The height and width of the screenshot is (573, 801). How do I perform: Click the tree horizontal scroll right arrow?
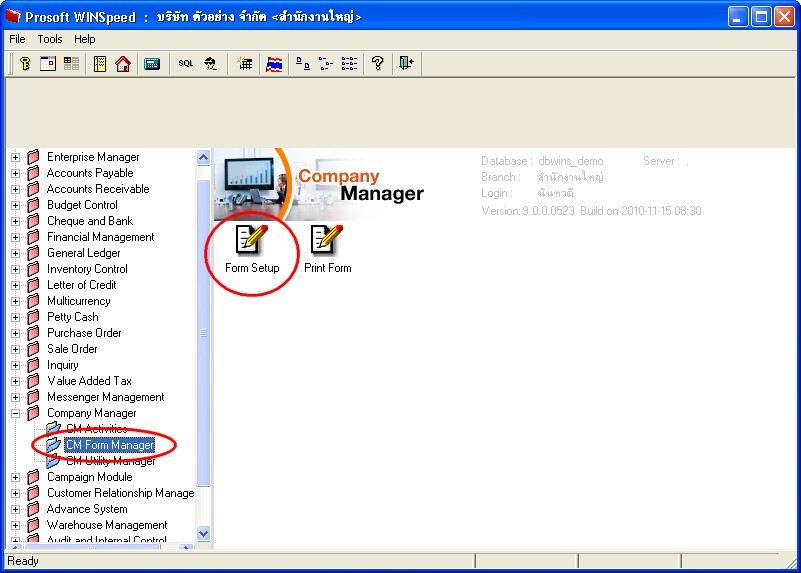186,547
